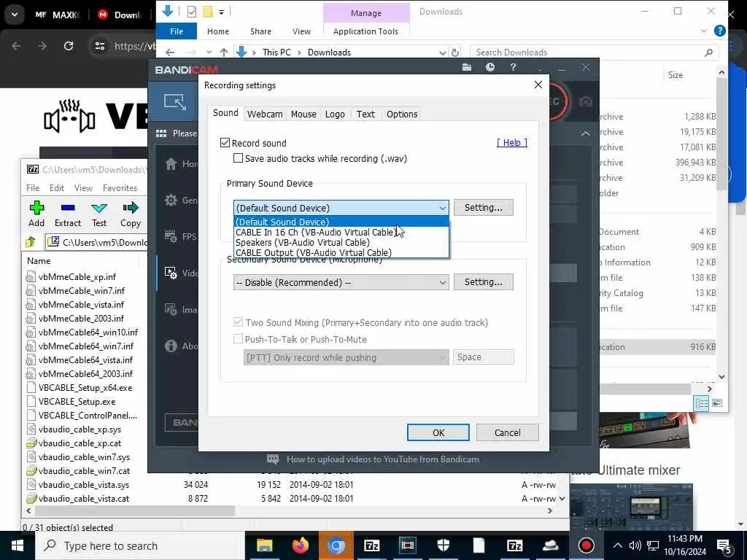
Task: Open Bandicam Video sidebar item
Action: (x=180, y=273)
